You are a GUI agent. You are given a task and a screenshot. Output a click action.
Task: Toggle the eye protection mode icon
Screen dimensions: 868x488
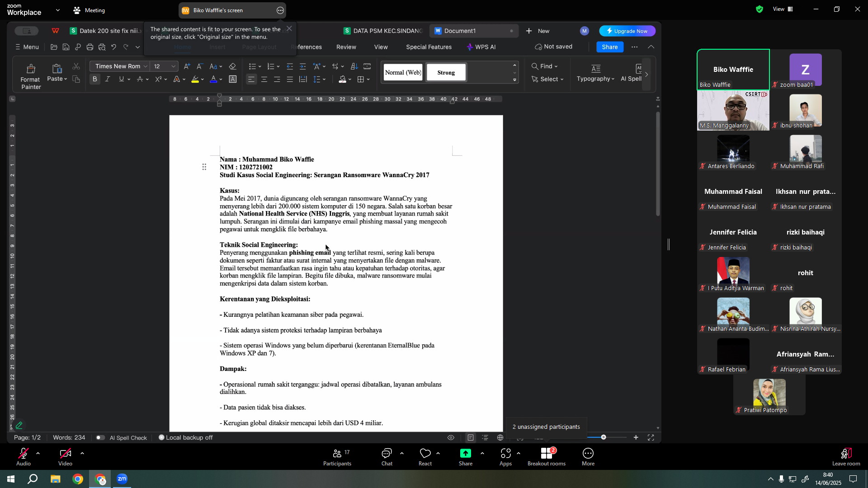[451, 438]
